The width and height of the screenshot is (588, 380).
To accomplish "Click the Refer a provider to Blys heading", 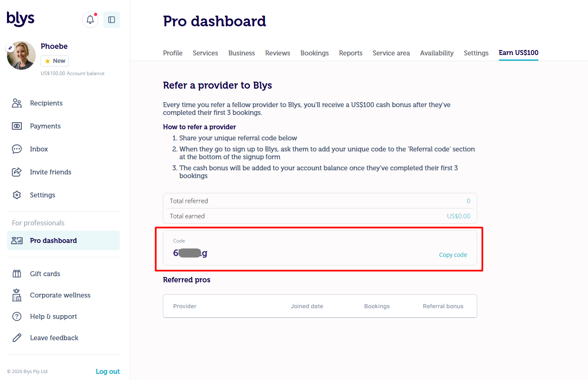I will click(217, 85).
